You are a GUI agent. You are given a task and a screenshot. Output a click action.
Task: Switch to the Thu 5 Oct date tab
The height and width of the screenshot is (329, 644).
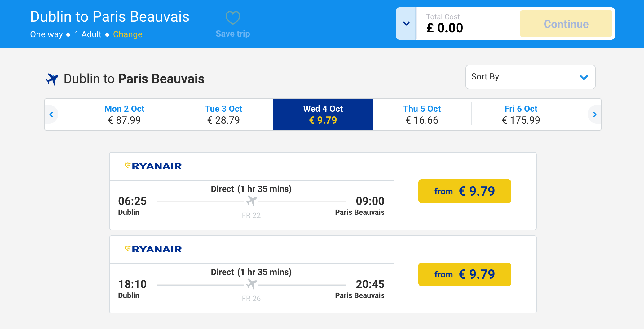coord(422,115)
